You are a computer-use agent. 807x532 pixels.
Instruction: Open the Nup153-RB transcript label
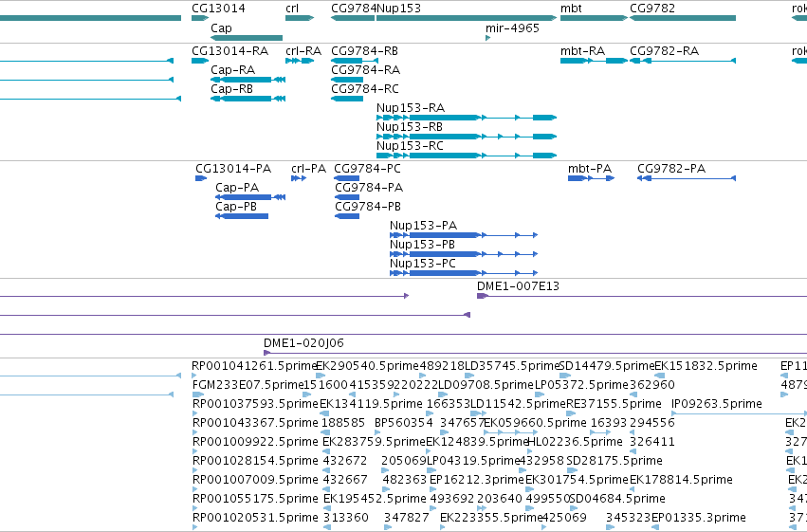click(409, 127)
